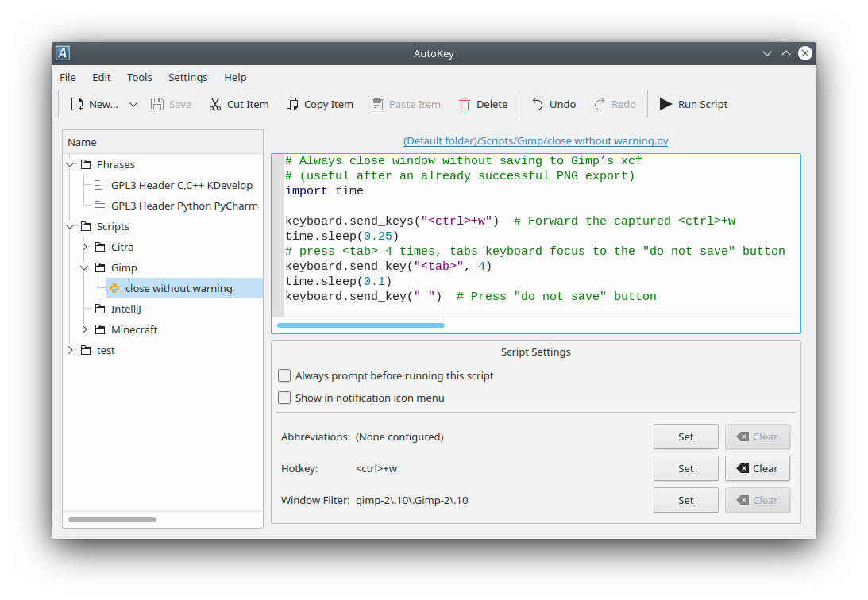Screen dimensions: 868x600
Task: Open the Tools menu
Action: pyautogui.click(x=139, y=77)
